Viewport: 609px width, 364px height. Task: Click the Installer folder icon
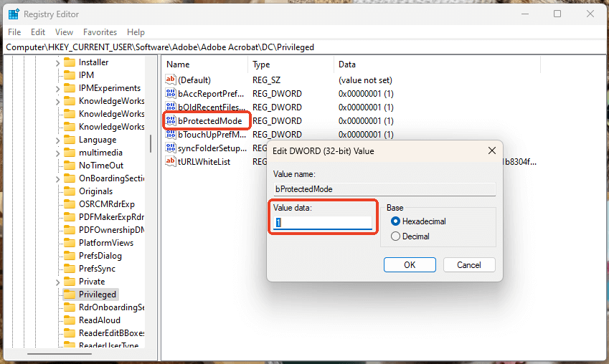point(70,62)
